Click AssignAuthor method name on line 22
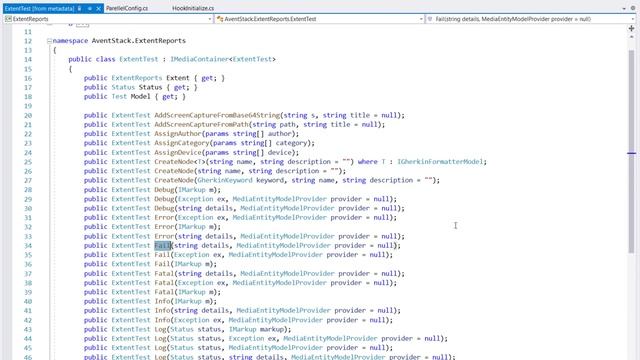The image size is (640, 360). [178, 133]
